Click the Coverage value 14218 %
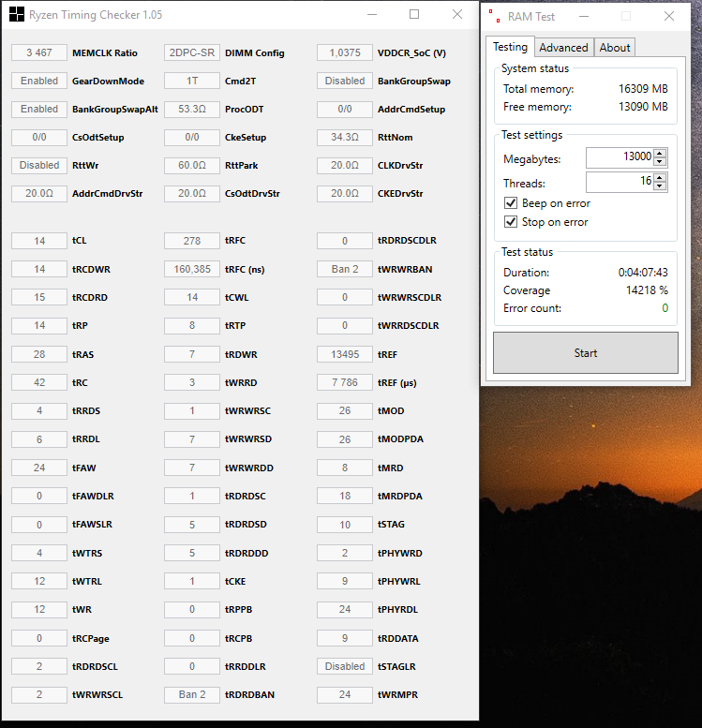The height and width of the screenshot is (728, 702). point(647,290)
